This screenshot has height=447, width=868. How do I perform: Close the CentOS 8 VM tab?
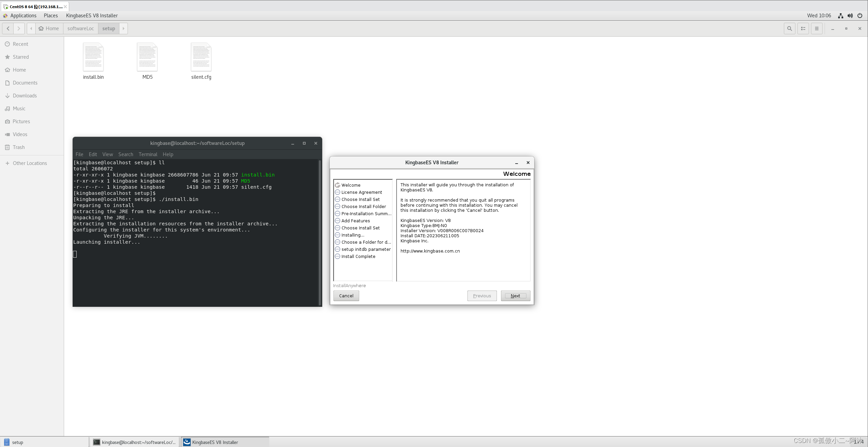65,6
